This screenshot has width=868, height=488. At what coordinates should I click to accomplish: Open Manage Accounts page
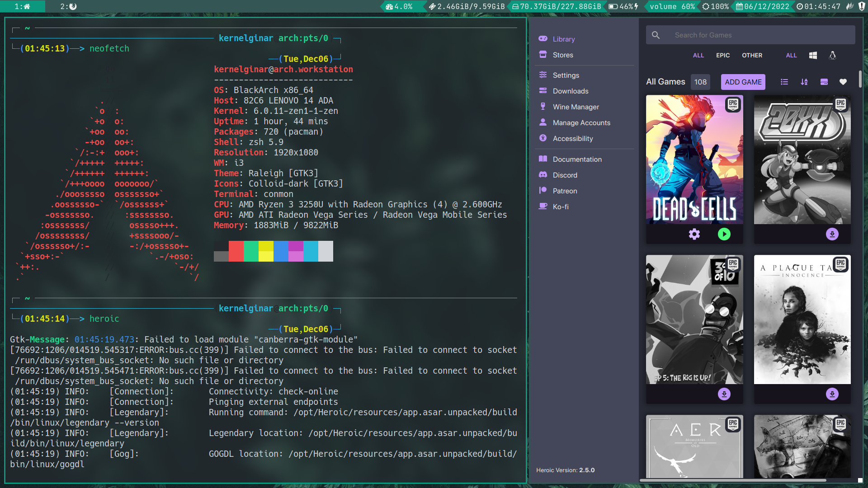(x=581, y=123)
